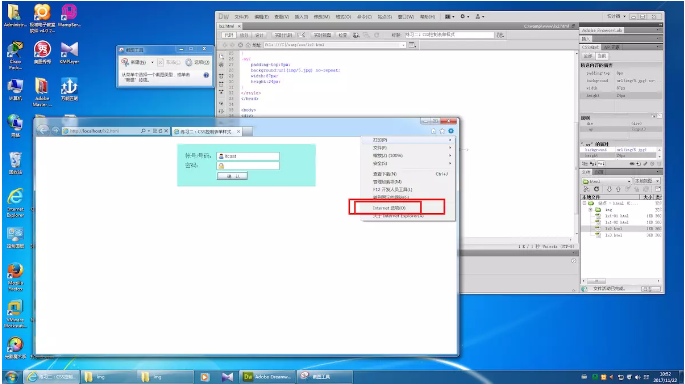The height and width of the screenshot is (384, 685).
Task: Choose F12 developer tools menu entry
Action: pos(392,190)
